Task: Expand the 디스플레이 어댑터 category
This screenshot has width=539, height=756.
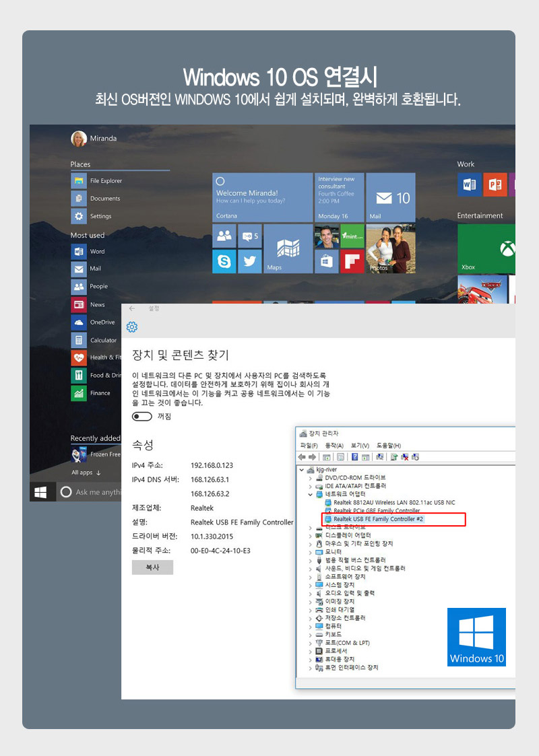Action: coord(311,535)
